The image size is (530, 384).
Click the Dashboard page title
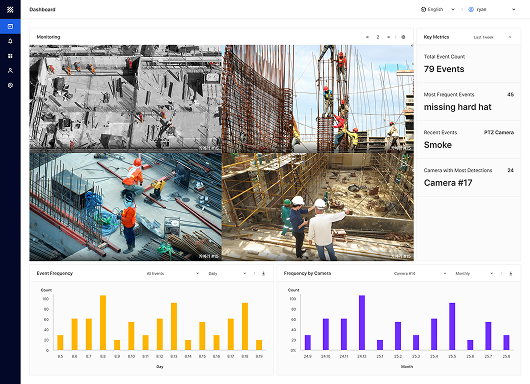tap(42, 9)
